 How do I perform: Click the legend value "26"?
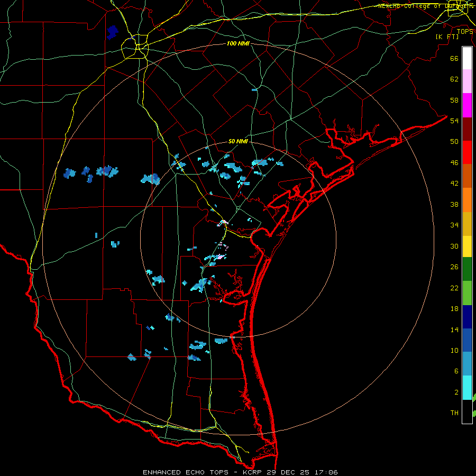[x=454, y=267]
